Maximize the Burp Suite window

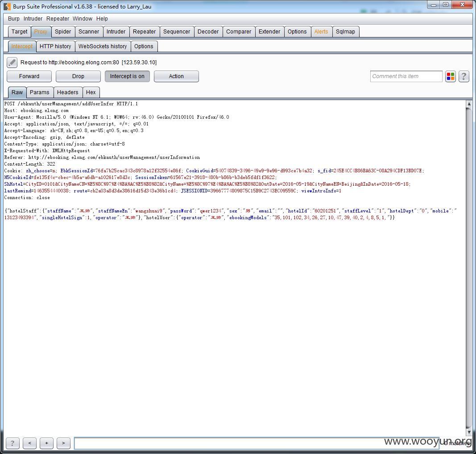pos(446,5)
